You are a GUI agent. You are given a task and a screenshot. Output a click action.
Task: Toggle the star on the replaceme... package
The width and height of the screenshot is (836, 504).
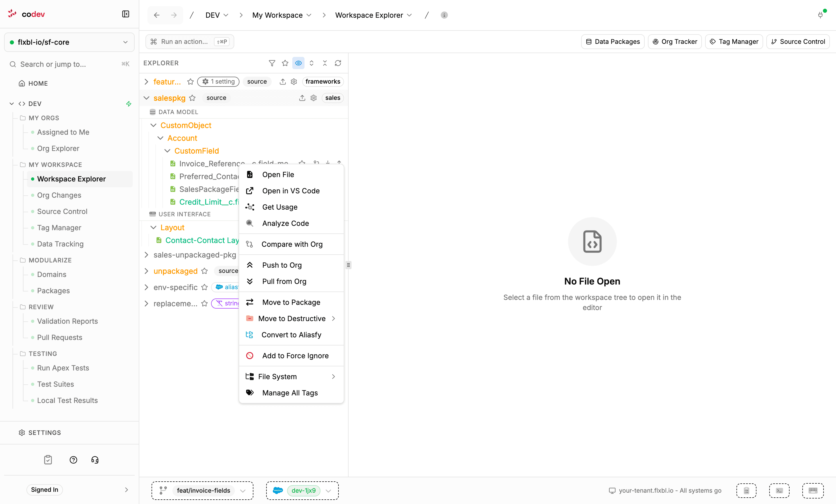pyautogui.click(x=204, y=303)
